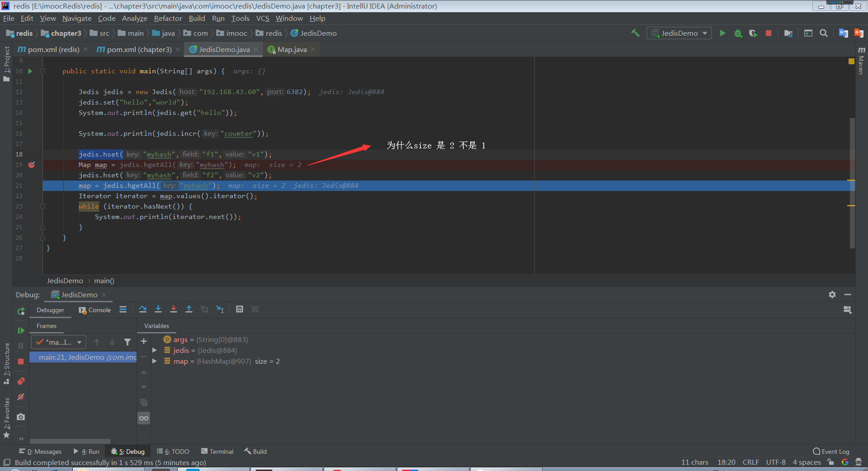Toggle Mute Breakpoints in debug sidebar
The width and height of the screenshot is (868, 471).
[21, 397]
